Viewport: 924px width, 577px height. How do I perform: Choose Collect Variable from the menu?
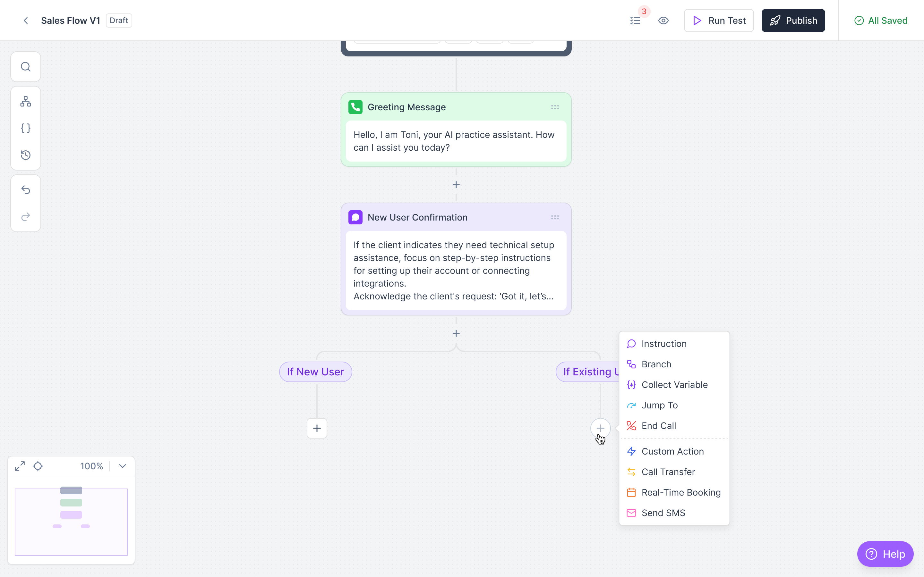click(x=674, y=385)
